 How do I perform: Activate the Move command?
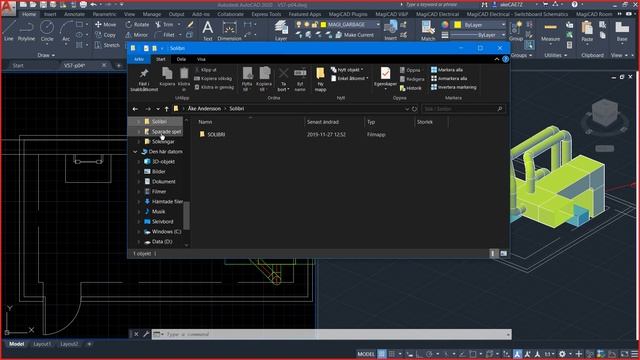point(105,24)
